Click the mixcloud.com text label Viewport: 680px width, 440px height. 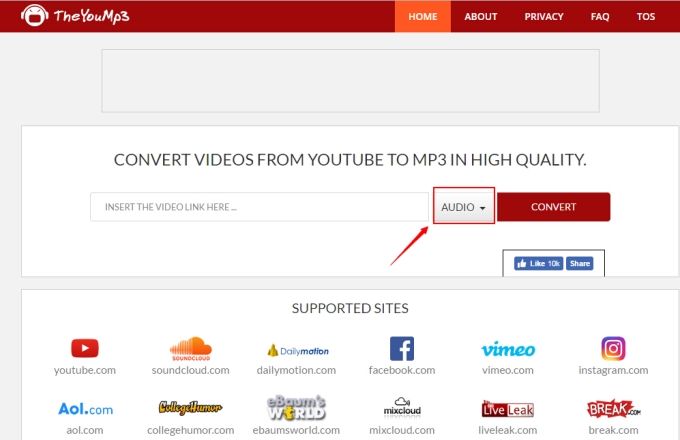402,430
